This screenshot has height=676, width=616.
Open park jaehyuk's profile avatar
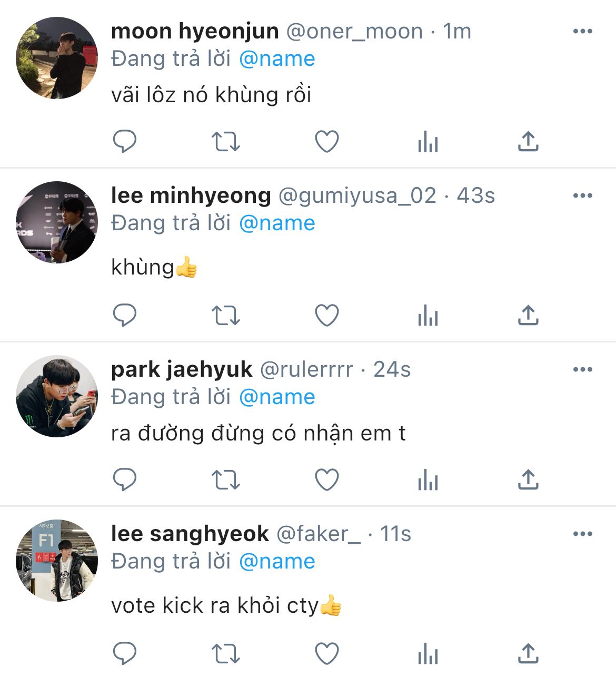coord(57,396)
